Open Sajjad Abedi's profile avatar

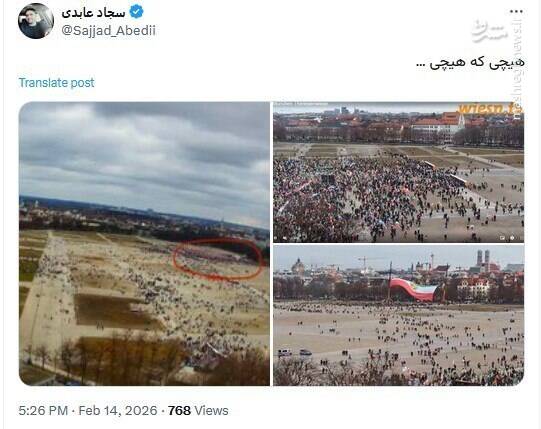click(36, 21)
